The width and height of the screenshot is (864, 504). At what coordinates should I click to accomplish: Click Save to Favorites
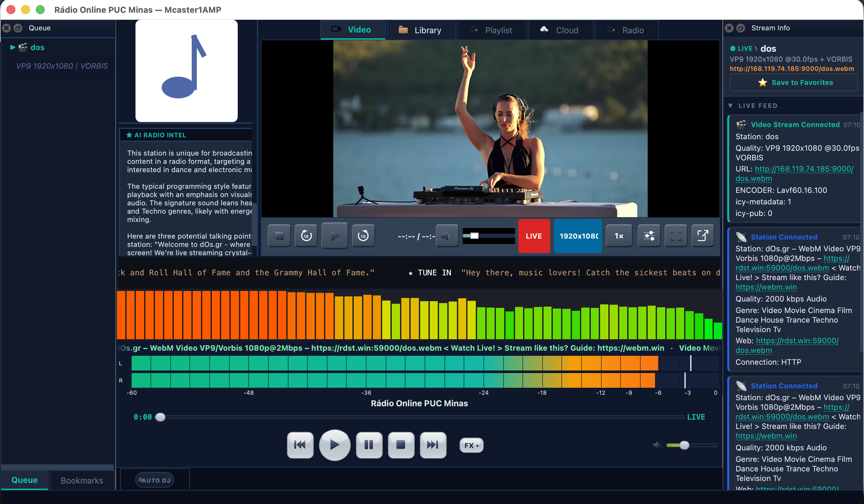[x=793, y=82]
